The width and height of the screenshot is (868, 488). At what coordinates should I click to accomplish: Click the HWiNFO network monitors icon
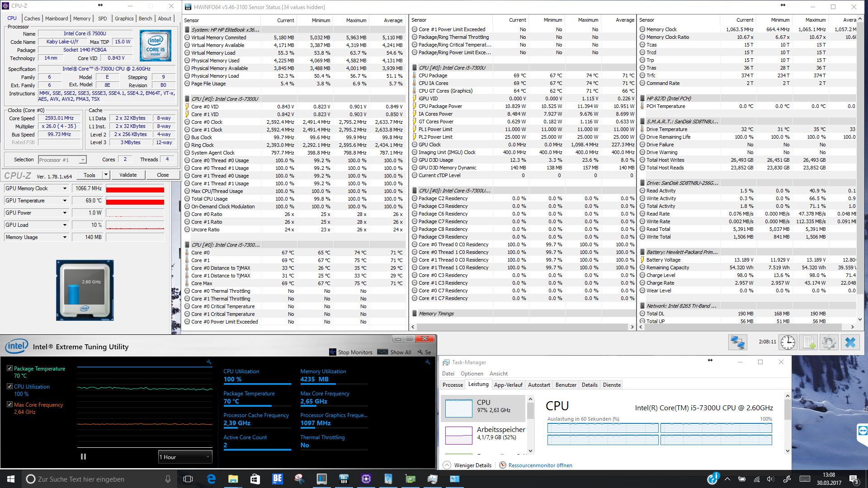(737, 343)
